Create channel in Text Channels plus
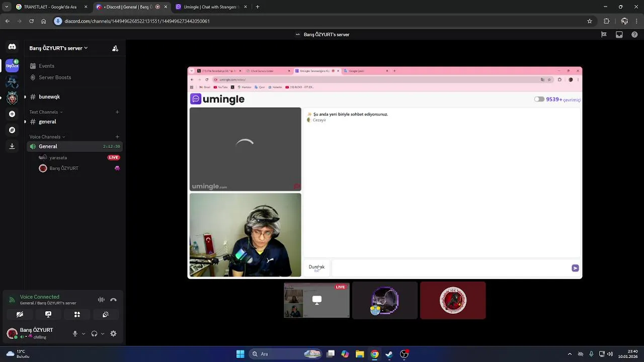The width and height of the screenshot is (644, 362). pyautogui.click(x=117, y=112)
